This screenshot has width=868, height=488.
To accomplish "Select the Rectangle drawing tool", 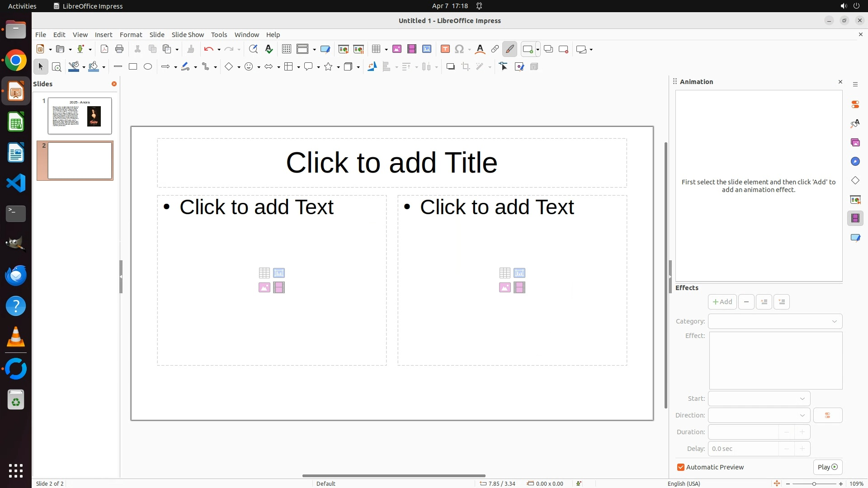I will point(133,67).
